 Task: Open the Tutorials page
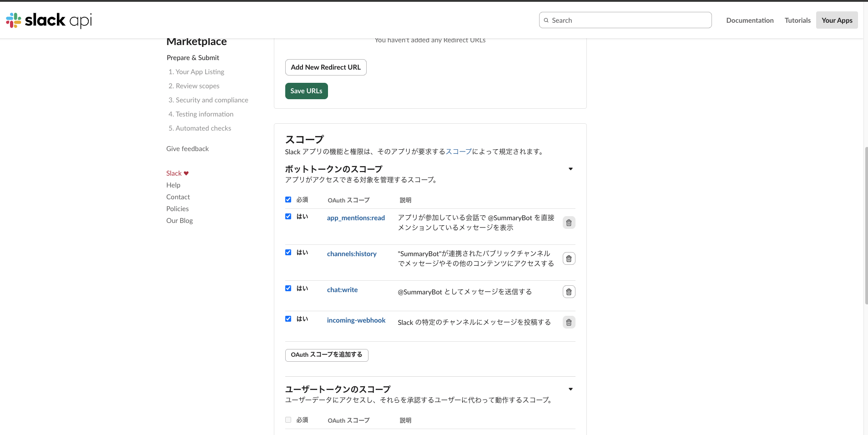pos(797,20)
